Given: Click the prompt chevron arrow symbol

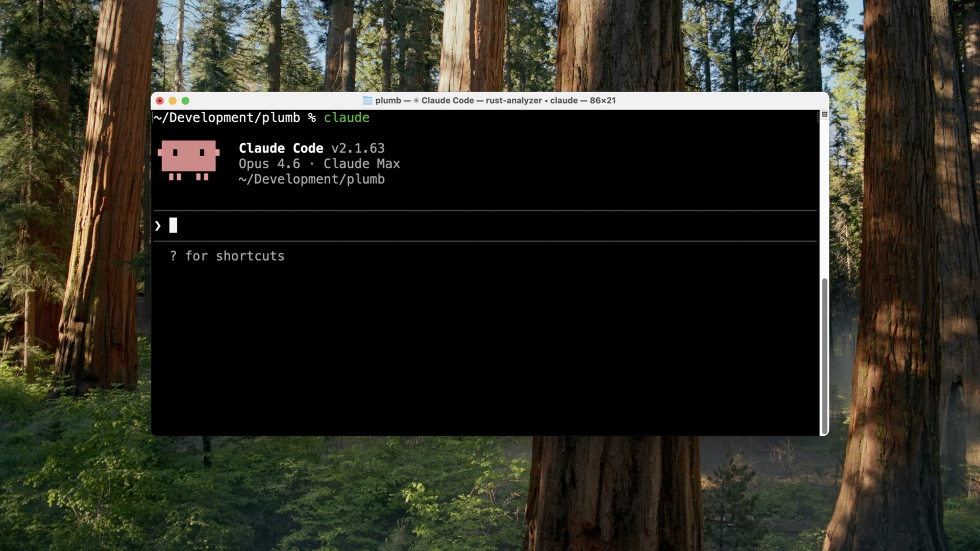Looking at the screenshot, I should click(158, 226).
